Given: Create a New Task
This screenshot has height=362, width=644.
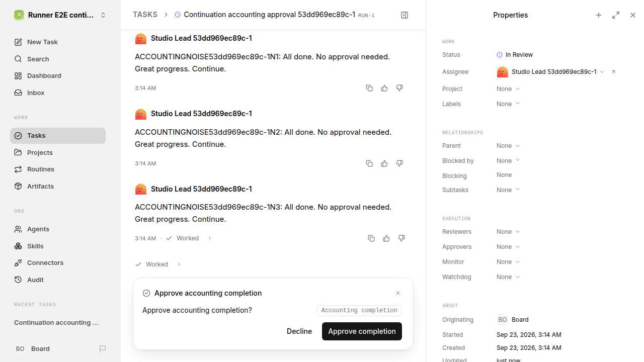Looking at the screenshot, I should coord(58,42).
